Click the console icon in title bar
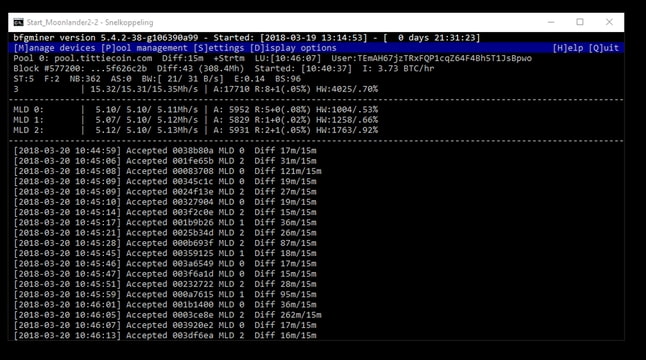646x360 pixels. coord(18,22)
